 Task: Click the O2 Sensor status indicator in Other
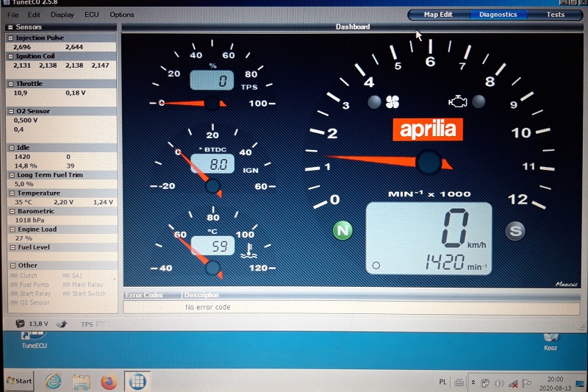[x=14, y=303]
